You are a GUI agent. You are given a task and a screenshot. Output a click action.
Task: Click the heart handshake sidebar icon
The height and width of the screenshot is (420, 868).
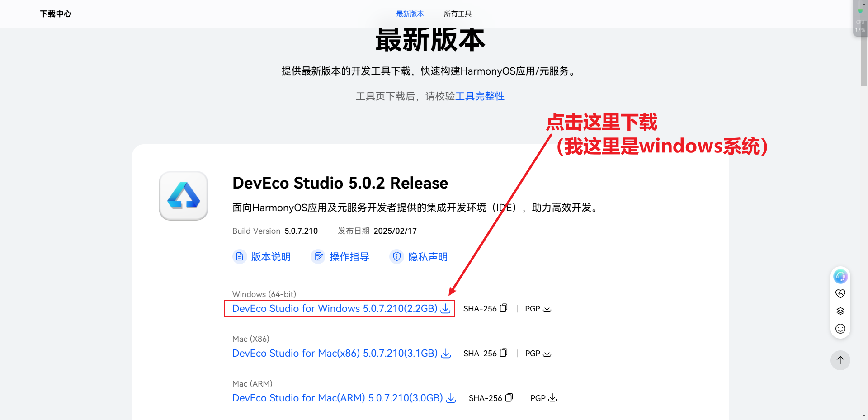tap(840, 294)
